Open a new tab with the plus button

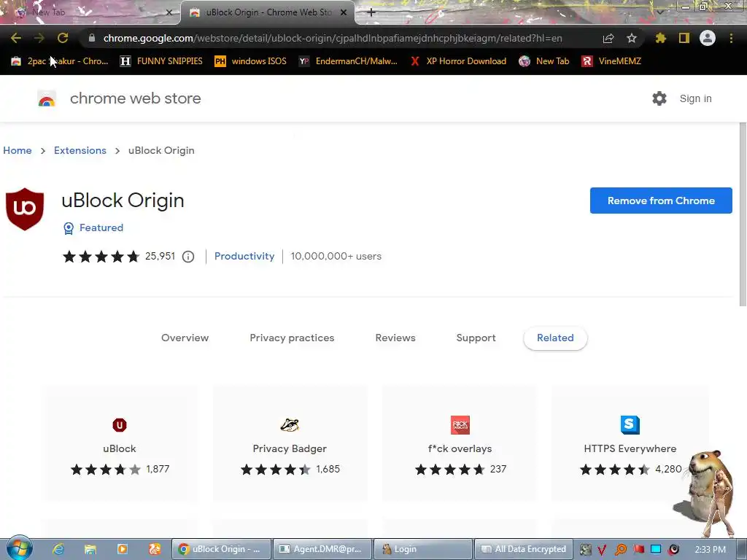(371, 12)
